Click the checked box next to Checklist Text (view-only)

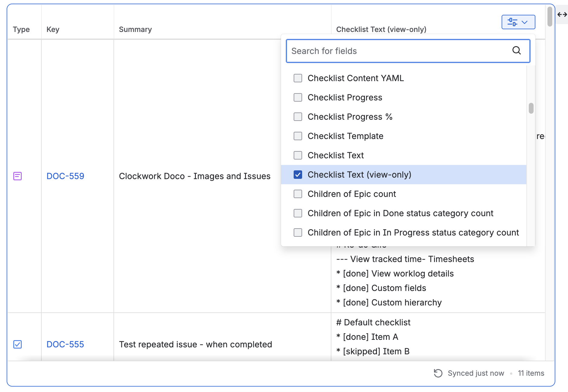click(298, 175)
